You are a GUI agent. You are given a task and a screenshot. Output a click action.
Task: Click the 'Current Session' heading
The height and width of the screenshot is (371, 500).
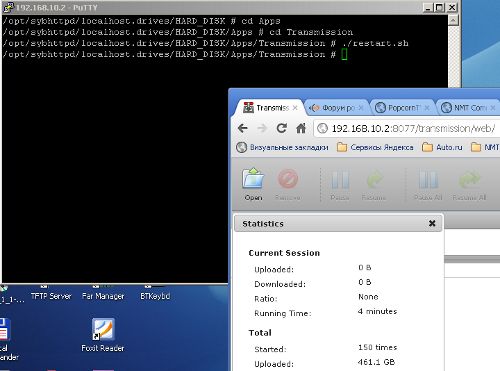pos(284,253)
